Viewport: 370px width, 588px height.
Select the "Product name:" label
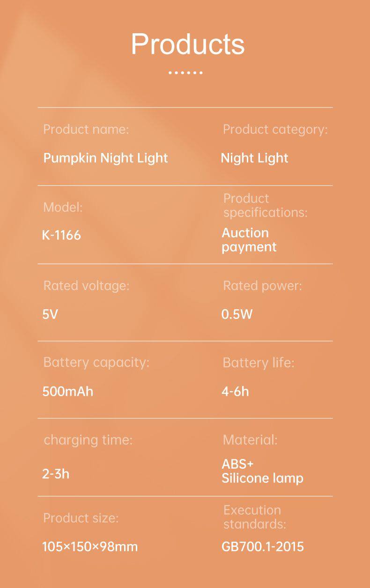(86, 130)
